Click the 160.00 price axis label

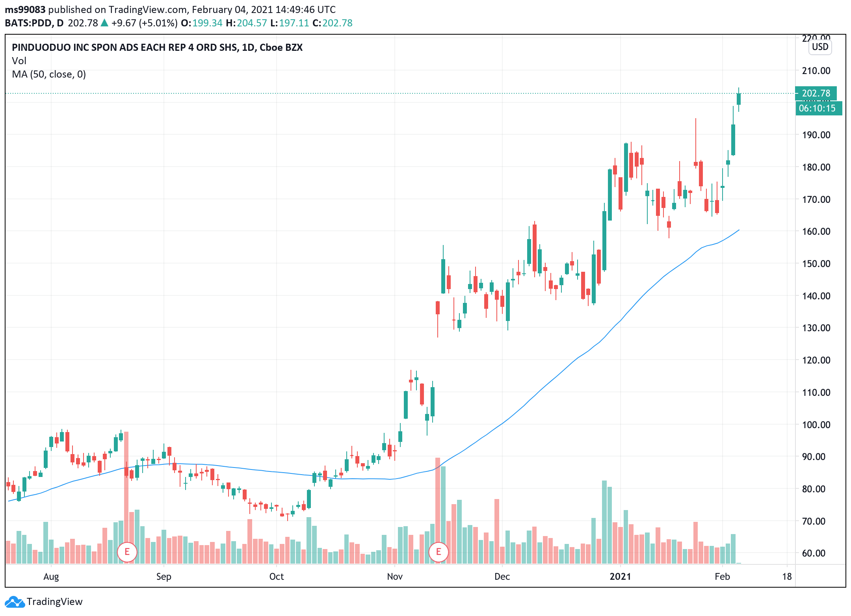point(816,231)
